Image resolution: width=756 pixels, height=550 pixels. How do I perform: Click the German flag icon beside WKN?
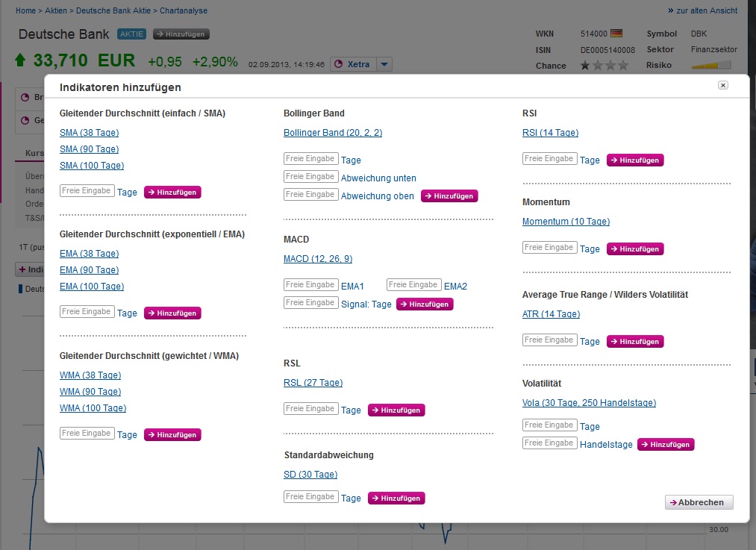click(x=616, y=34)
